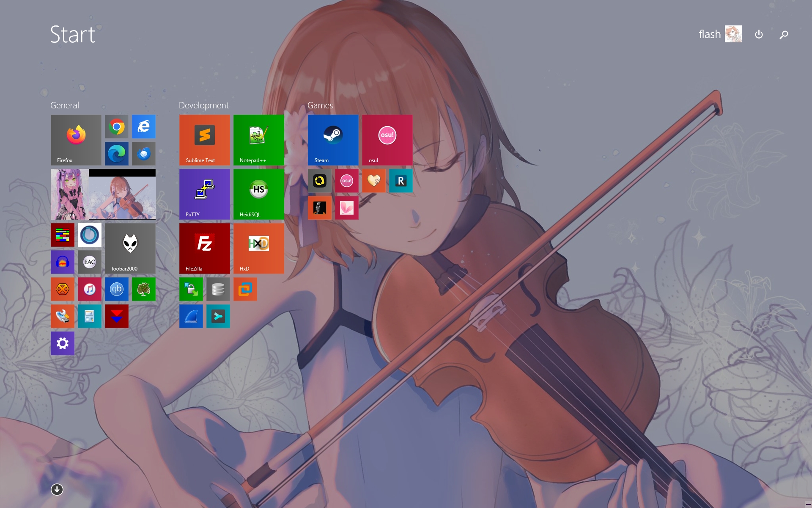
Task: Click the Games group header
Action: [320, 105]
